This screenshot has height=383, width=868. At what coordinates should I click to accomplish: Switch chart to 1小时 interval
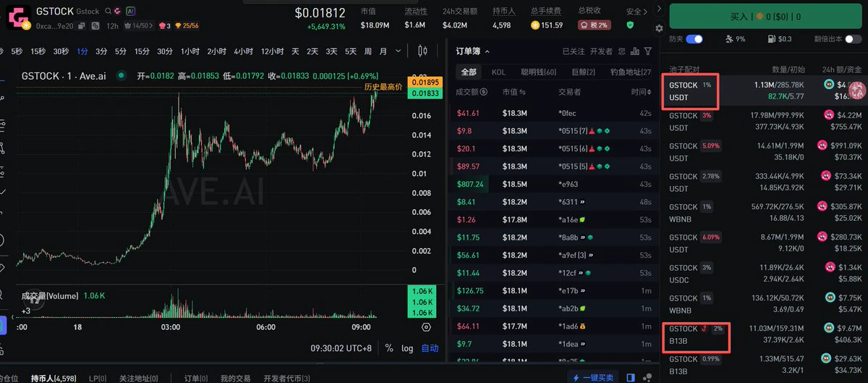190,51
